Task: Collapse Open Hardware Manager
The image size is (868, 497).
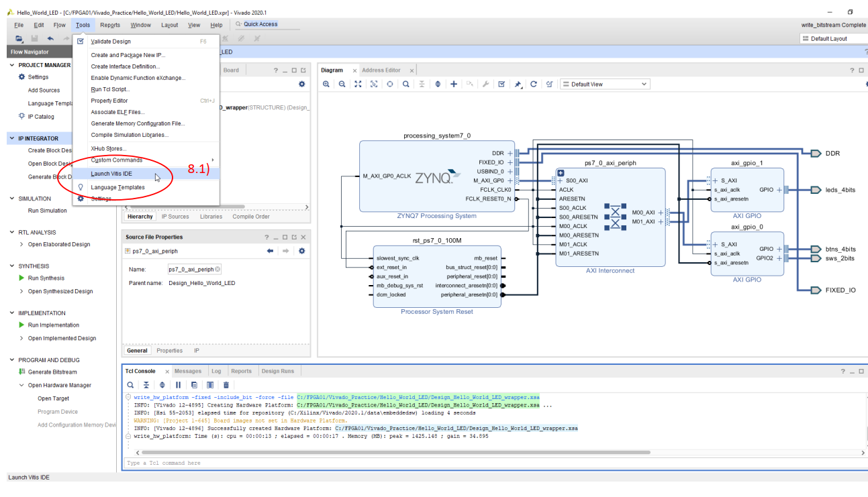Action: click(21, 385)
